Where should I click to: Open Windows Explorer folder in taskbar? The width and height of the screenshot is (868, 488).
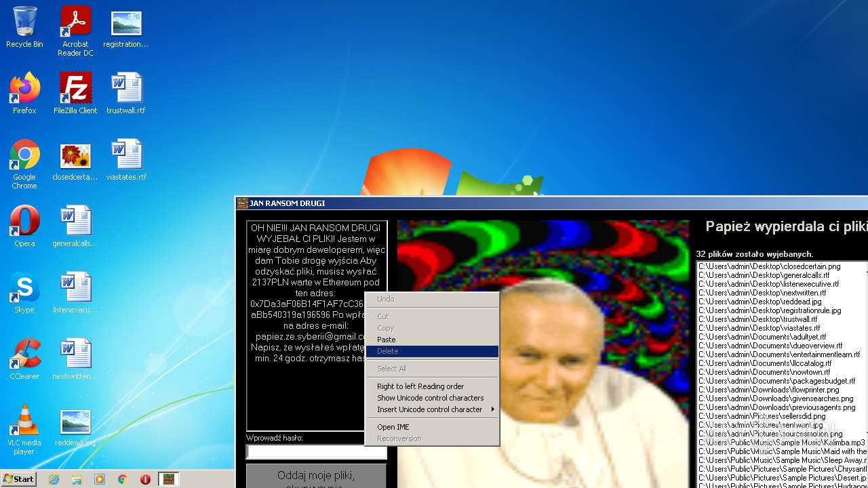tap(77, 479)
